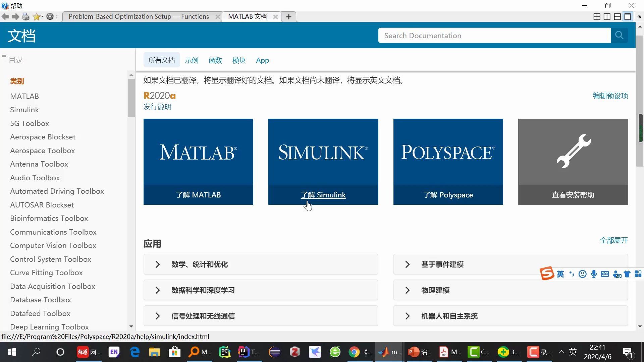Switch to top/bottom split layout

point(617,16)
